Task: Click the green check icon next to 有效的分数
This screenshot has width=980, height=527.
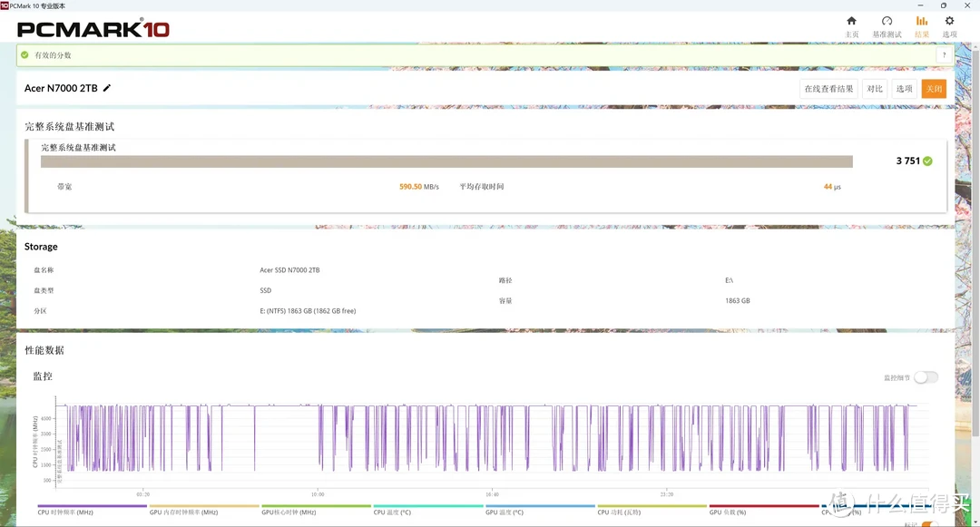Action: pyautogui.click(x=24, y=55)
